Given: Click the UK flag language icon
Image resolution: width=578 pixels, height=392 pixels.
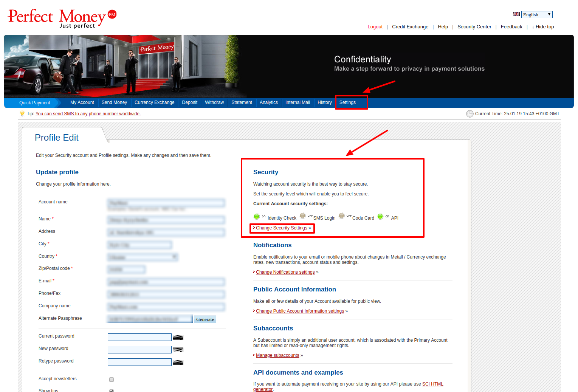Looking at the screenshot, I should pos(516,14).
